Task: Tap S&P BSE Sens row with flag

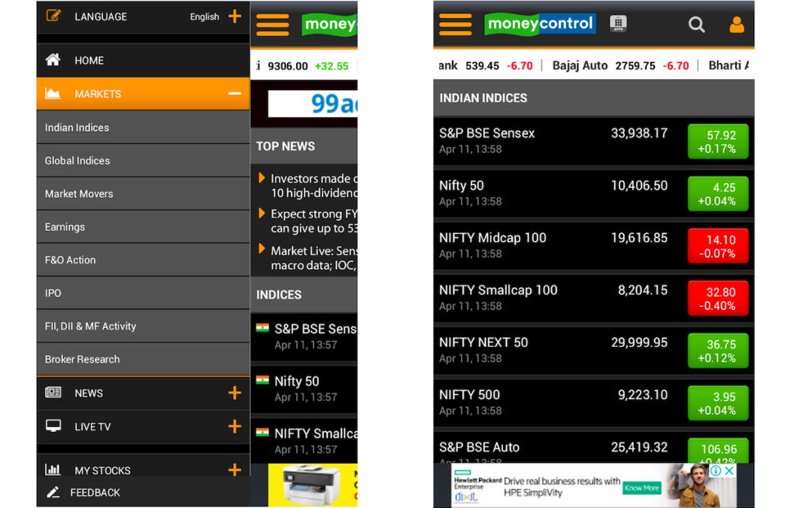Action: (304, 337)
